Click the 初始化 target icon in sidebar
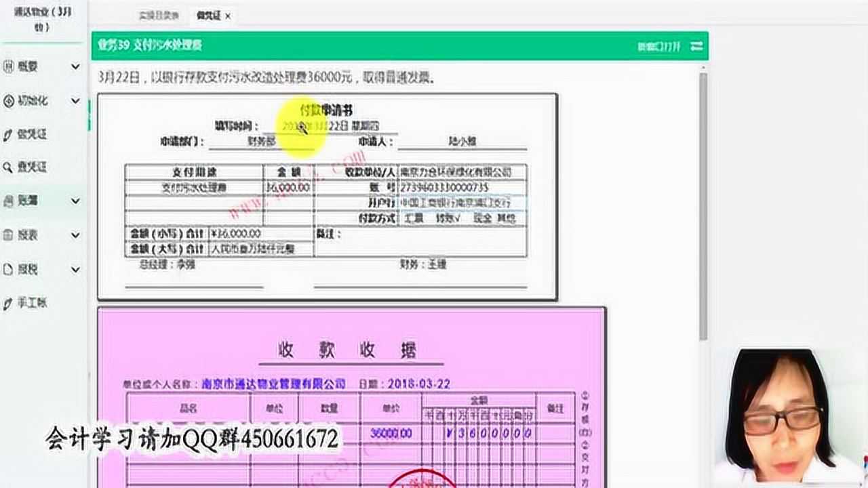Viewport: 868px width, 488px height. 8,101
